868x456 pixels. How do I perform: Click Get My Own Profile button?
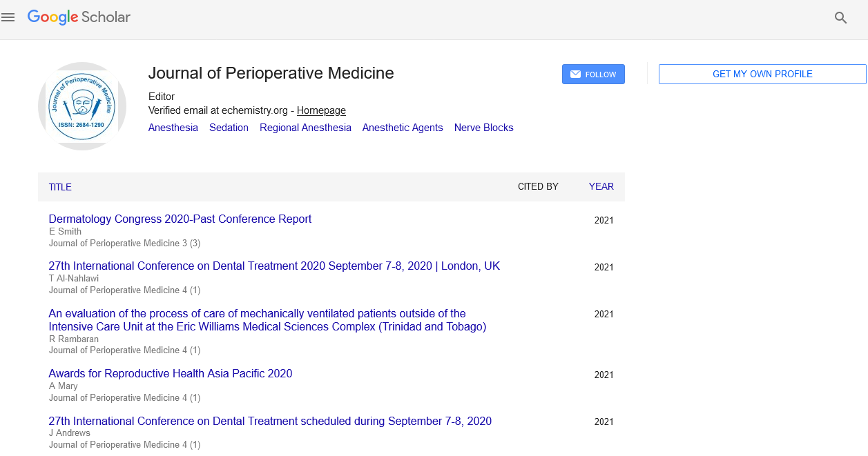pos(762,74)
